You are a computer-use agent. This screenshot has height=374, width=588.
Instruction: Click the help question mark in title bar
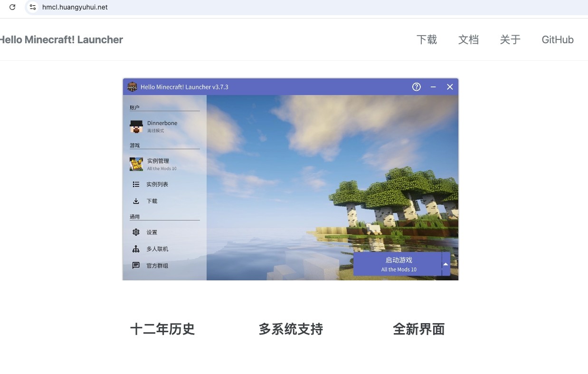[x=416, y=86]
